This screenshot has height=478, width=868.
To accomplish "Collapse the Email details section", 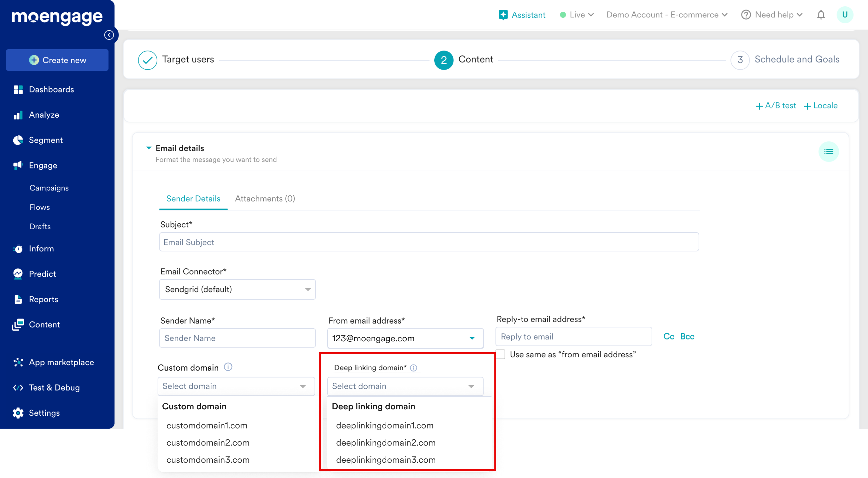I will [x=149, y=148].
